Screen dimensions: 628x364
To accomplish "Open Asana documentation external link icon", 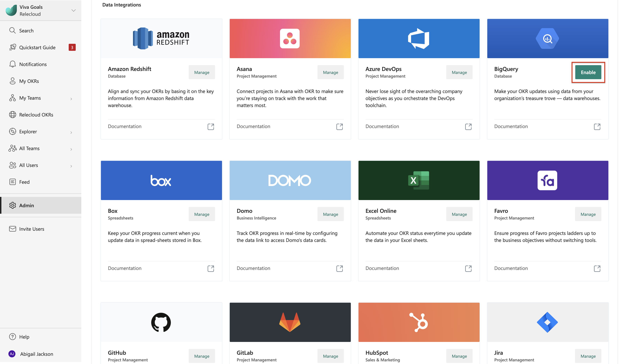I will [x=340, y=127].
